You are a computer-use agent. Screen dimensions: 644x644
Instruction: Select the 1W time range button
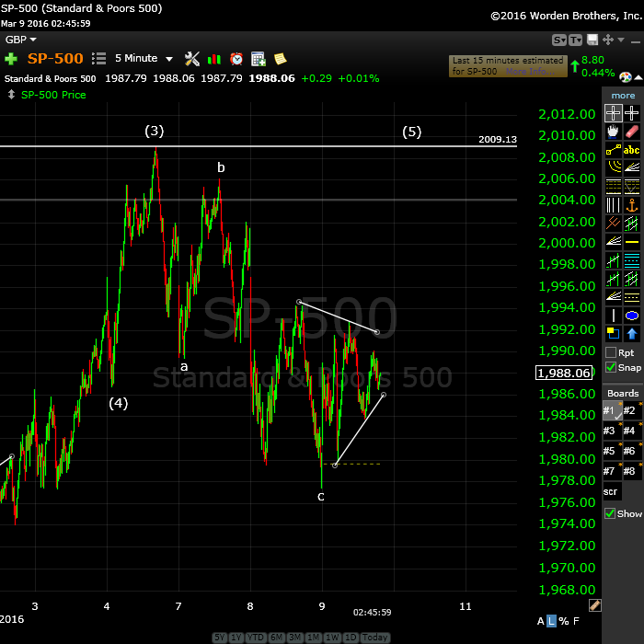pos(332,638)
